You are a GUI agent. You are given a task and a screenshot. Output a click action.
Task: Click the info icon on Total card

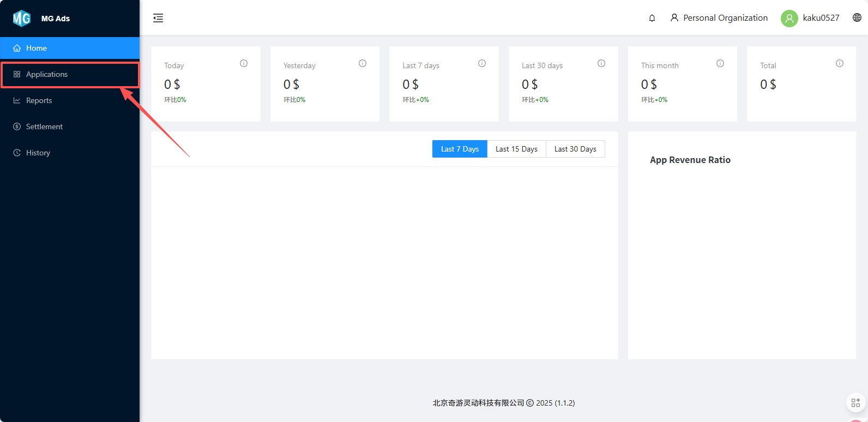tap(840, 63)
